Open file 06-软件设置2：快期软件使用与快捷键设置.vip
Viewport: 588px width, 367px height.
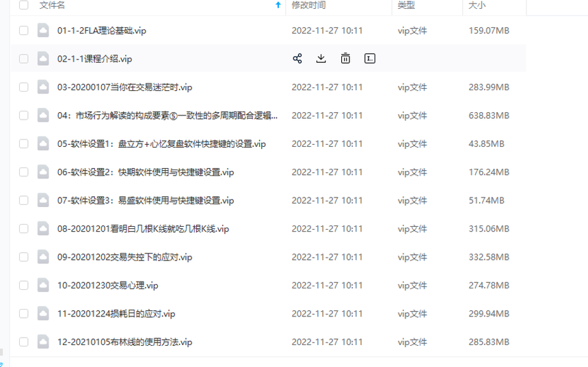pos(146,172)
